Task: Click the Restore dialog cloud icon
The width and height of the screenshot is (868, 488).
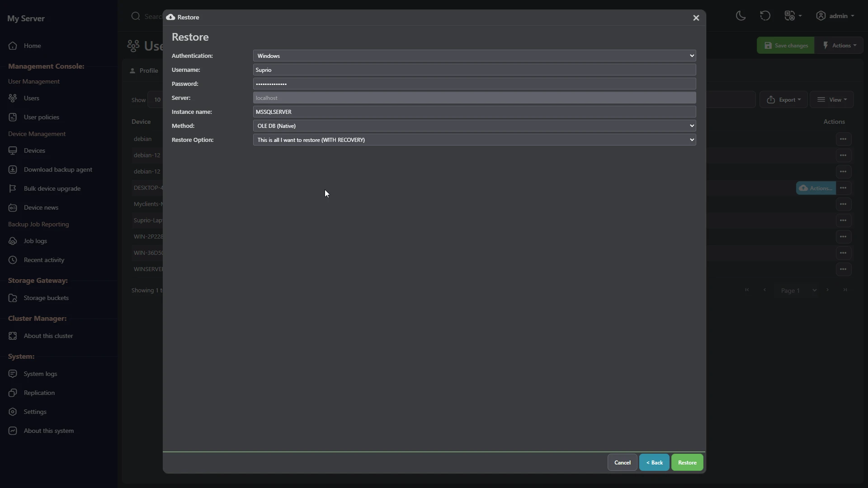Action: click(170, 17)
